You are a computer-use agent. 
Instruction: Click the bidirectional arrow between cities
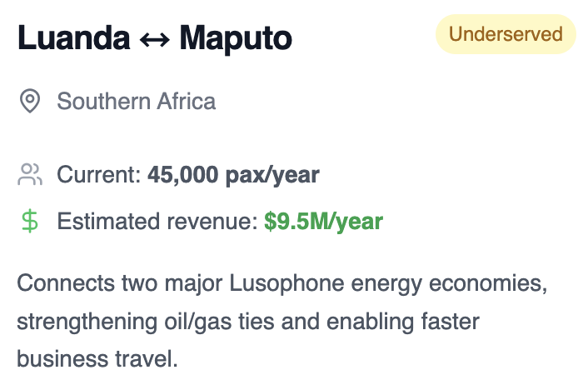(x=155, y=39)
